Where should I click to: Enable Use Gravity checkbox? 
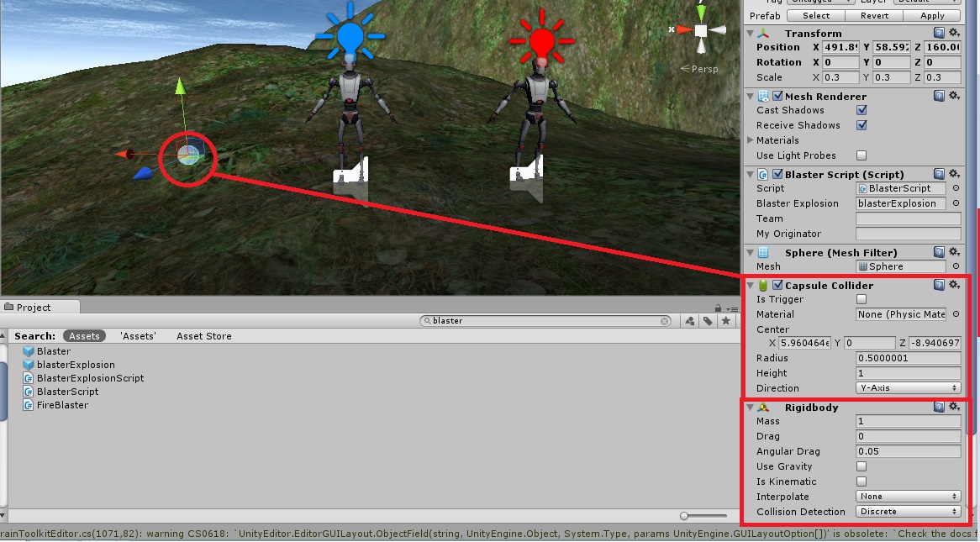[861, 466]
